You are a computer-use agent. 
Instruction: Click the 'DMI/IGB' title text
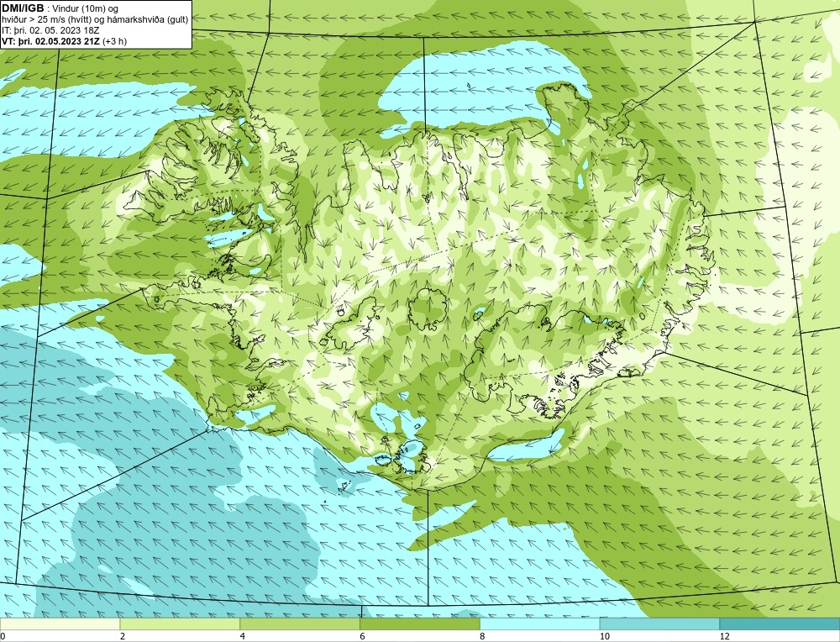[23, 8]
